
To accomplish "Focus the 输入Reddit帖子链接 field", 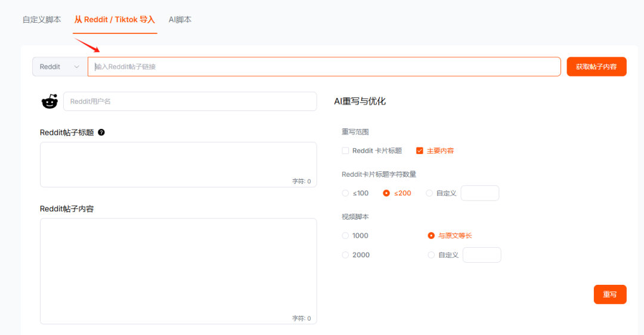I will click(324, 67).
